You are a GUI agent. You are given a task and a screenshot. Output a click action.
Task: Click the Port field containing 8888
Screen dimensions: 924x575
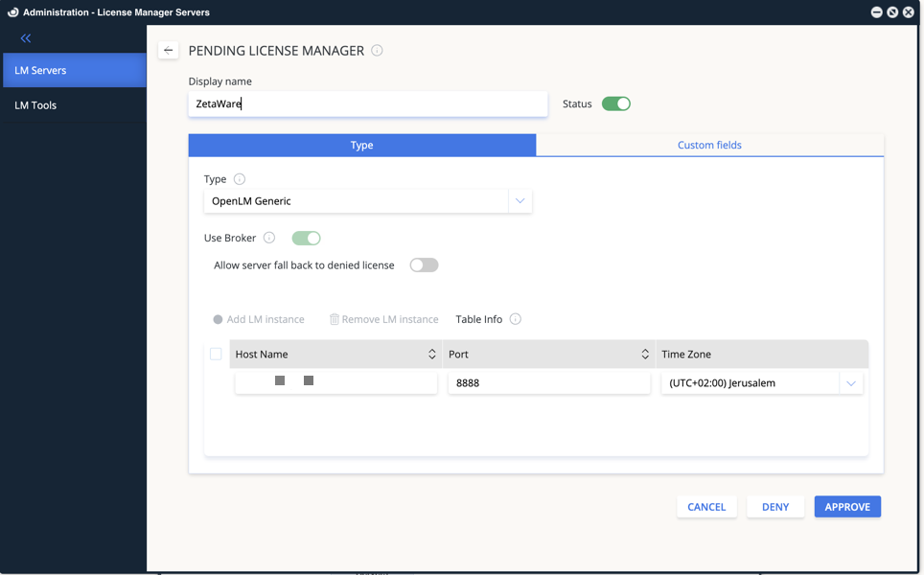[548, 383]
